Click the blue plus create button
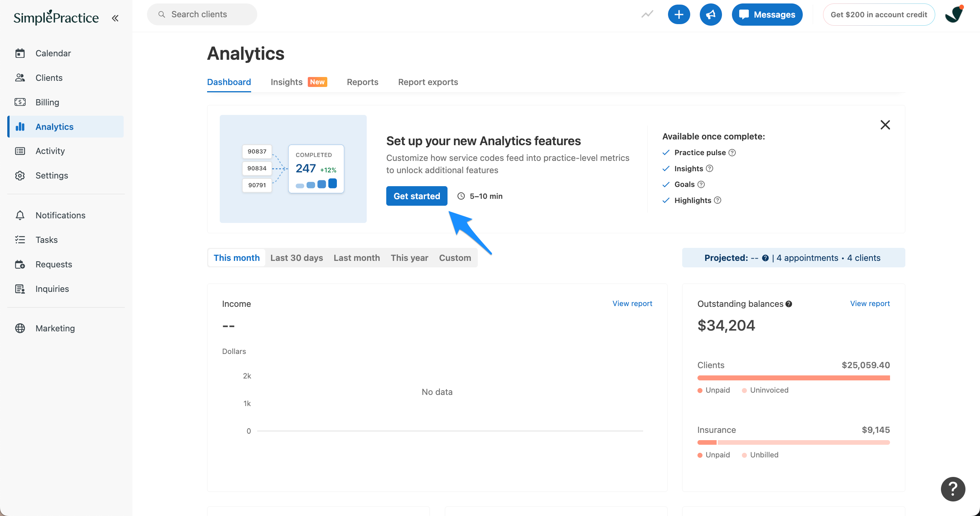 (x=679, y=15)
